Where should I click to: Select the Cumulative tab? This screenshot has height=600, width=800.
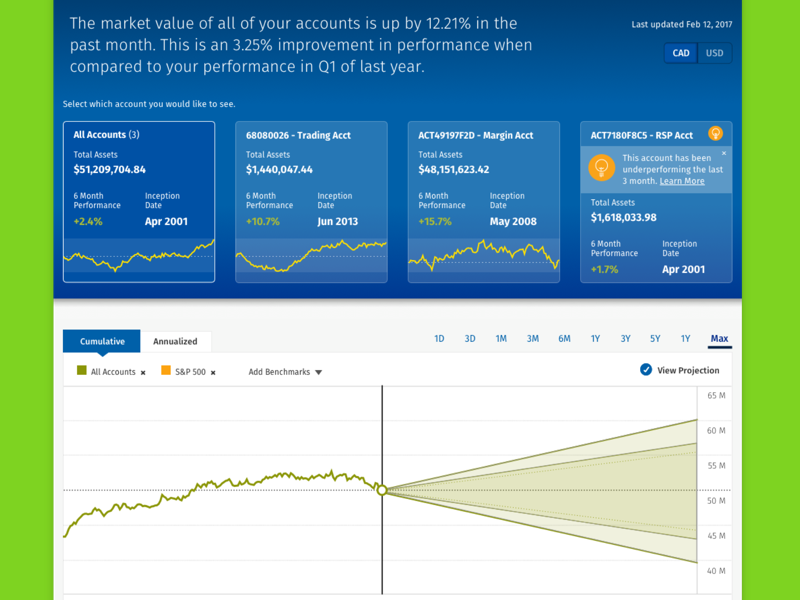102,341
